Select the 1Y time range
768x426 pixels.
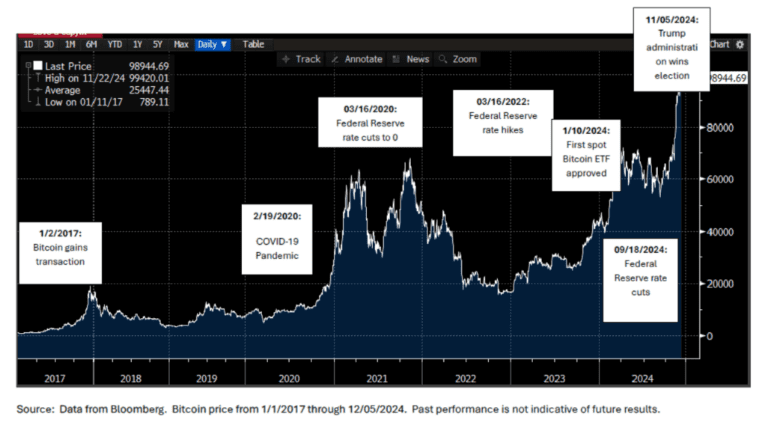click(x=139, y=45)
